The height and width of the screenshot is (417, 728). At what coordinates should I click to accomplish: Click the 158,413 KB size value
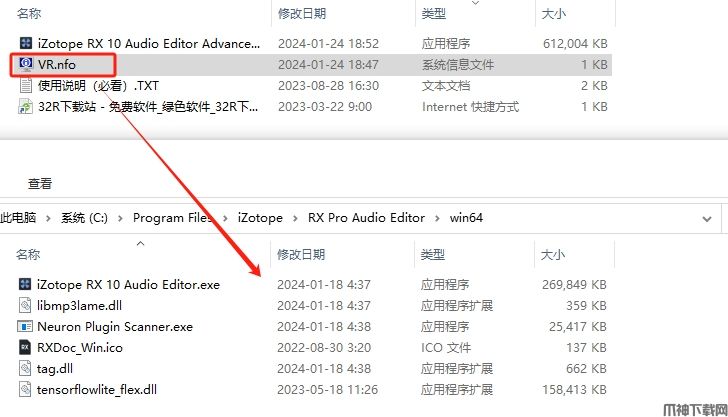click(x=574, y=390)
